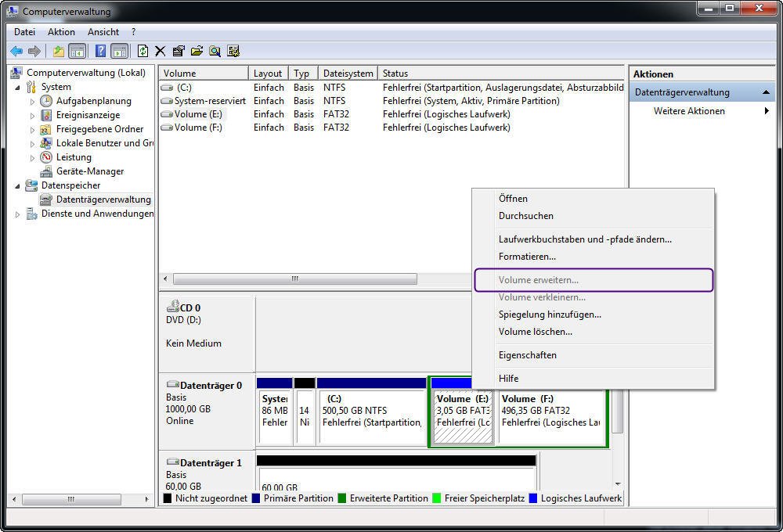Click the blue question mark help icon

pos(100,51)
